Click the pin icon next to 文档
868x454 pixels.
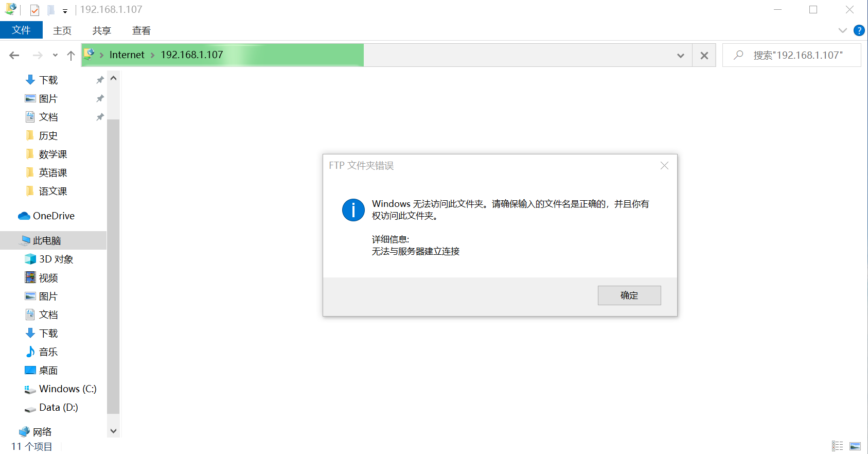(100, 117)
